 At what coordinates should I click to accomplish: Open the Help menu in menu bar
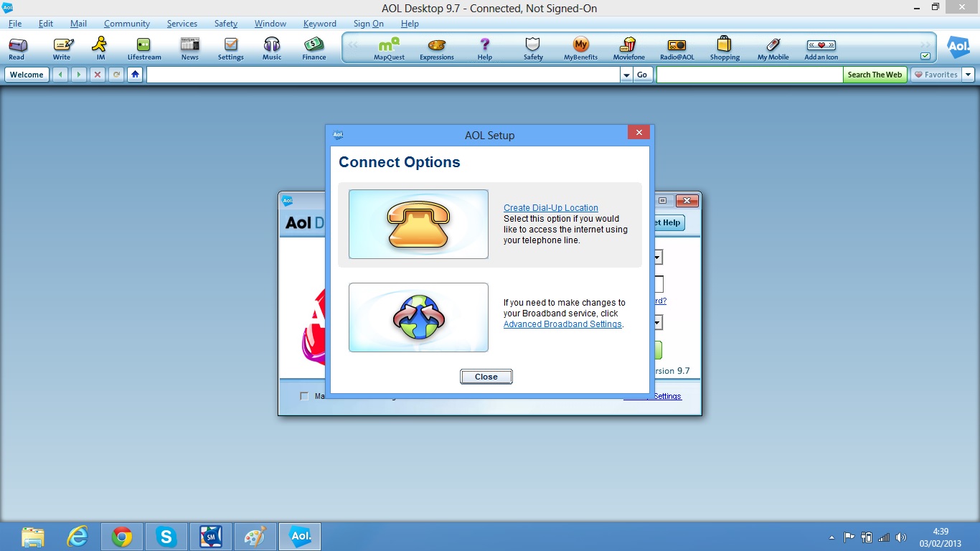click(x=410, y=24)
